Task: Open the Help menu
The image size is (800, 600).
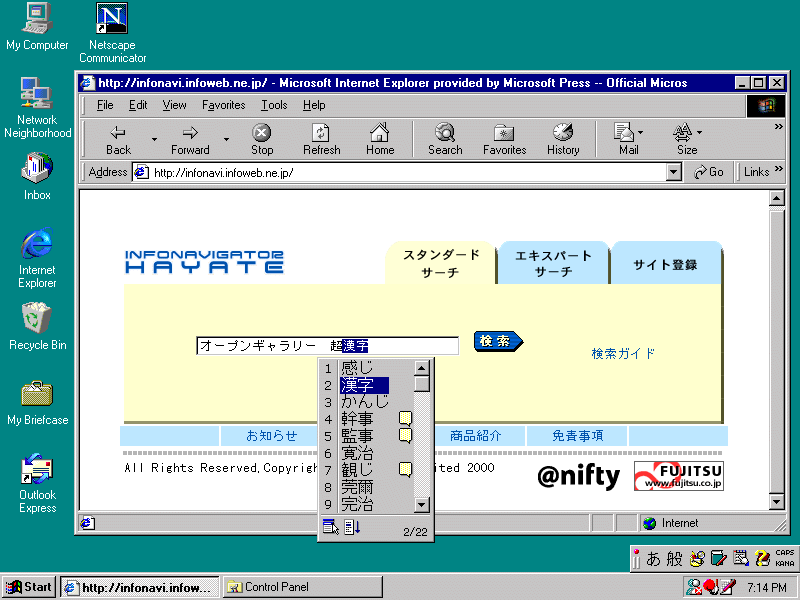Action: click(314, 105)
